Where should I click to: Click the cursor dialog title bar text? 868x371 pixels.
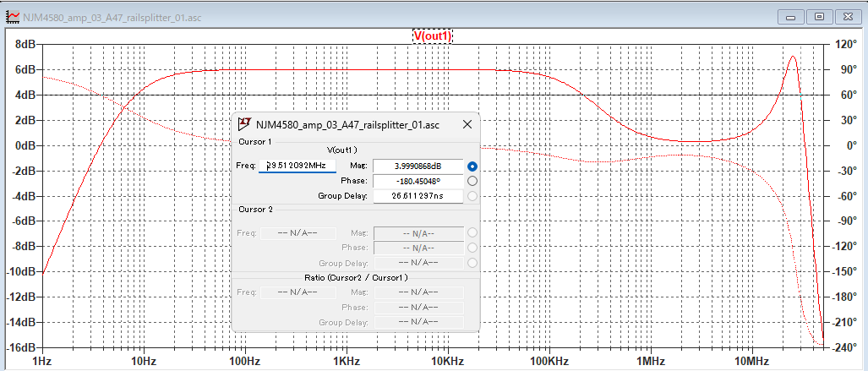tap(347, 124)
